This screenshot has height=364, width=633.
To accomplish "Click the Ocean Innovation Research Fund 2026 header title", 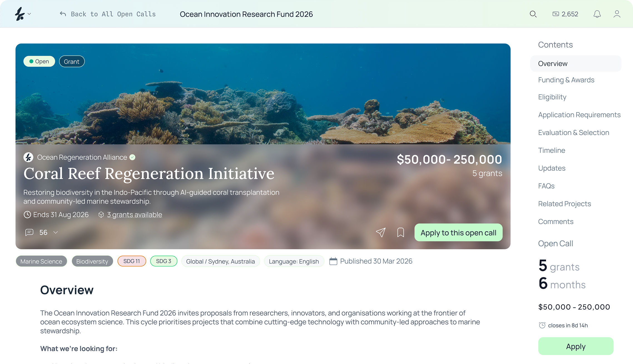I will (246, 14).
